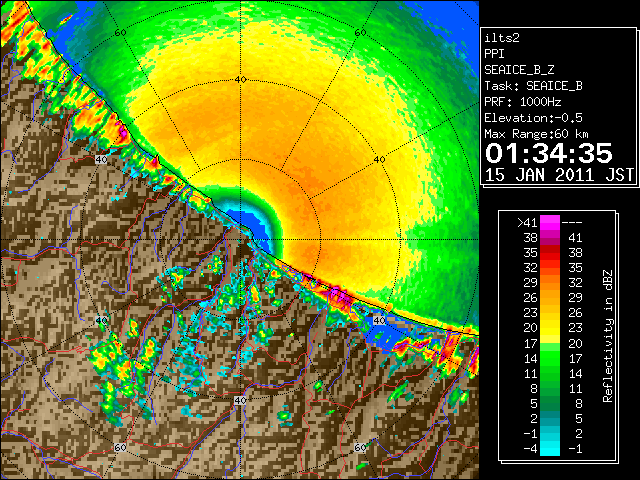Click the radar name ilts2
This screenshot has width=640, height=480.
[502, 38]
